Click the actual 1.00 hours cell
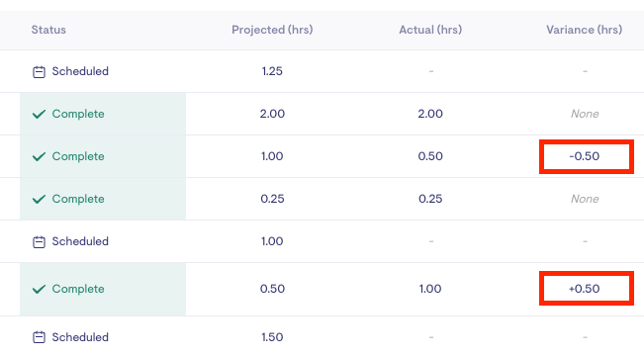 430,289
